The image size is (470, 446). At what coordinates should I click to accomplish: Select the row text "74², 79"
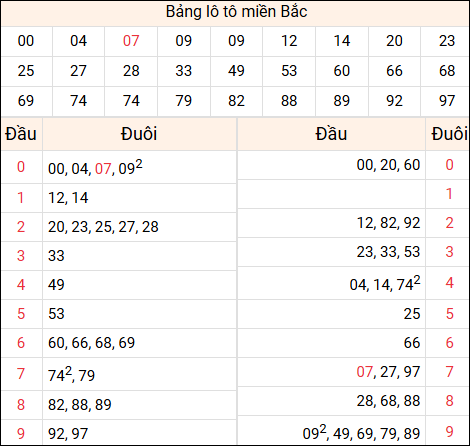72,374
